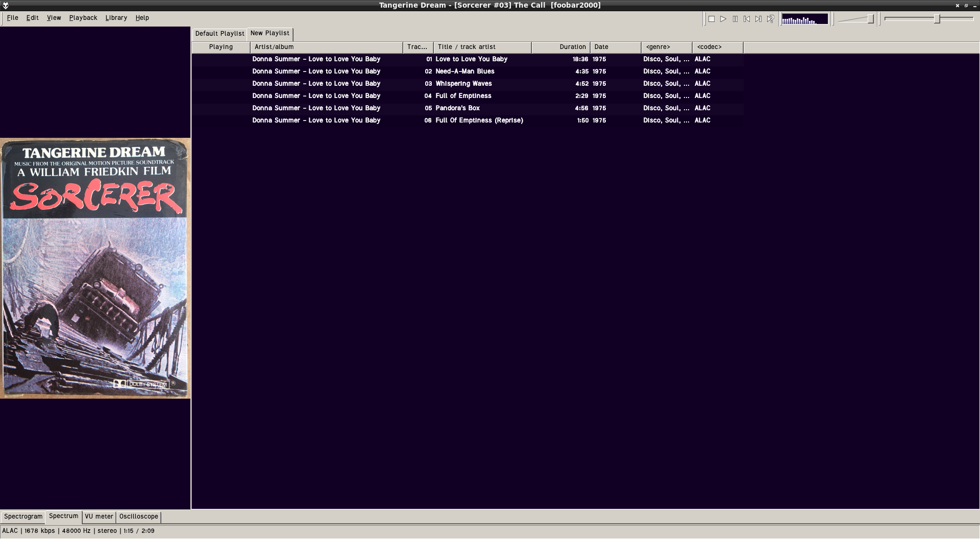The height and width of the screenshot is (539, 980).
Task: Click genre cell of Need-A-Man Blues row
Action: pyautogui.click(x=666, y=71)
